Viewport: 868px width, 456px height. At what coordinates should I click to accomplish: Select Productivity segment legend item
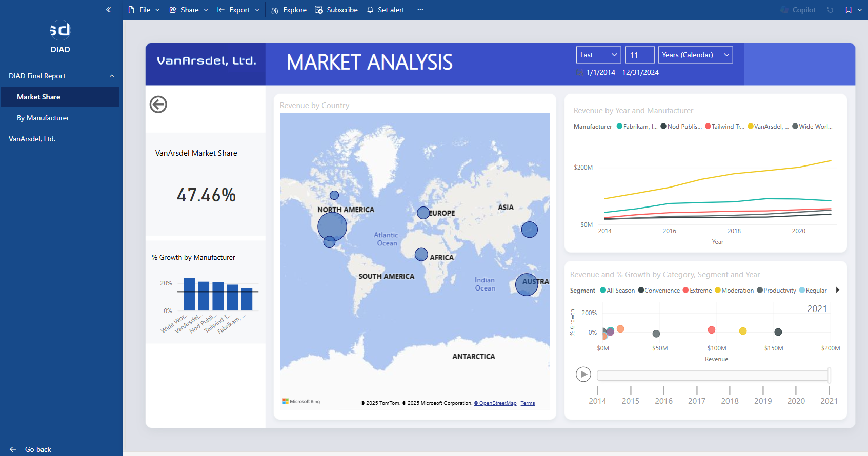coord(776,291)
